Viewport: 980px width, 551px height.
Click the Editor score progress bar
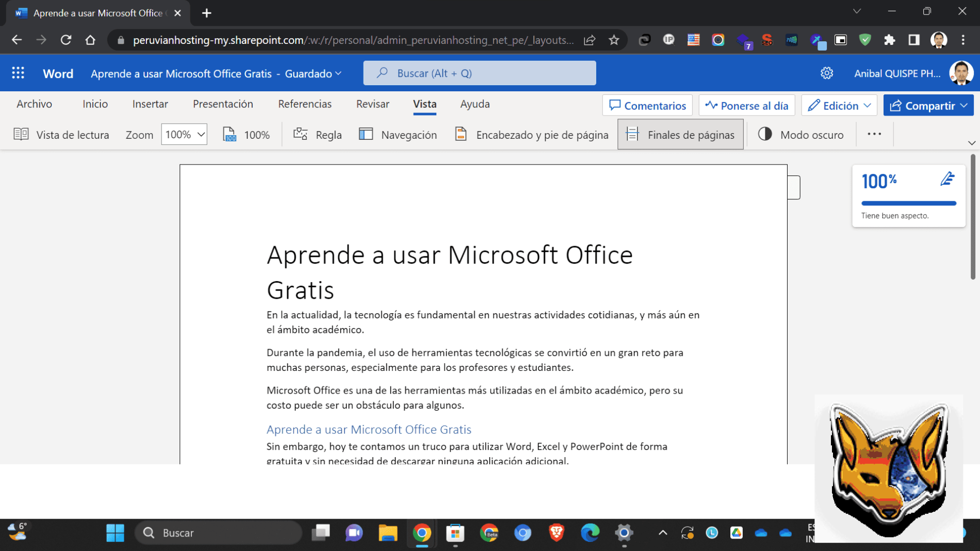909,203
